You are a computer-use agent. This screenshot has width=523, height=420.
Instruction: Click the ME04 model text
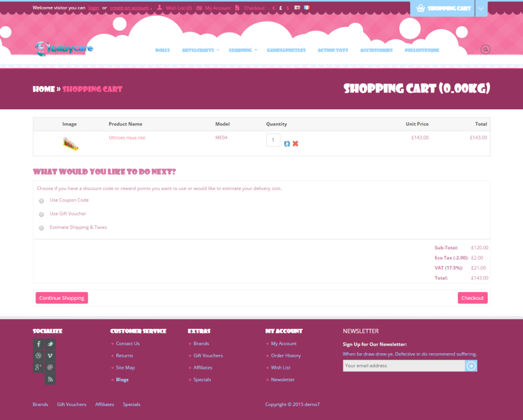pos(221,138)
